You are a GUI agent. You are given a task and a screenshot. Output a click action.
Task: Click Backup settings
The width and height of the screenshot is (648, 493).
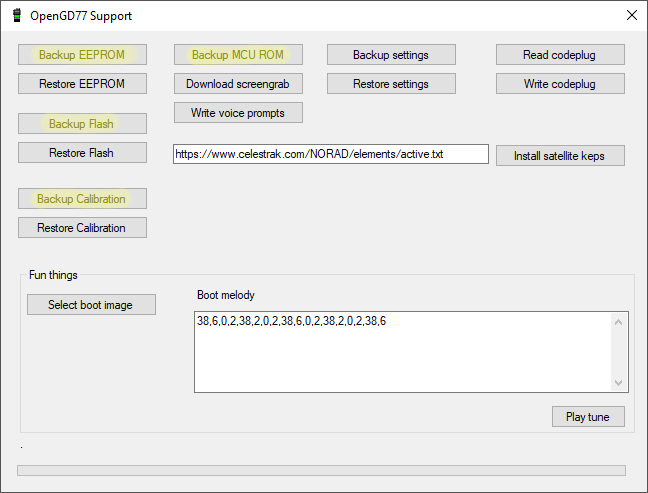(x=391, y=55)
